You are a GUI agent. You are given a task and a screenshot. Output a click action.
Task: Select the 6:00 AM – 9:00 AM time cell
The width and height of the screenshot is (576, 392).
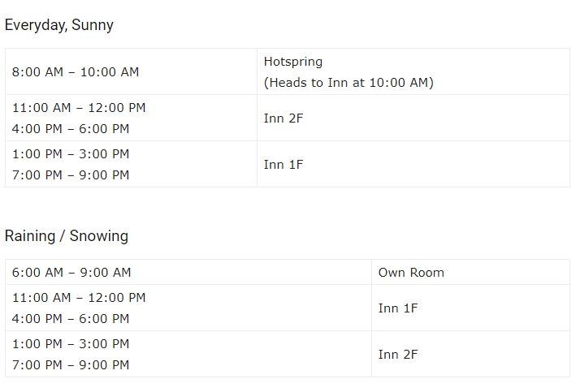click(71, 273)
